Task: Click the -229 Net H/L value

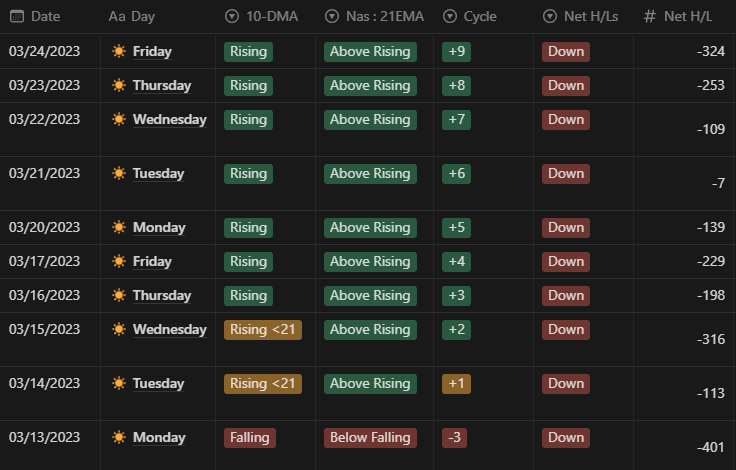Action: tap(711, 261)
